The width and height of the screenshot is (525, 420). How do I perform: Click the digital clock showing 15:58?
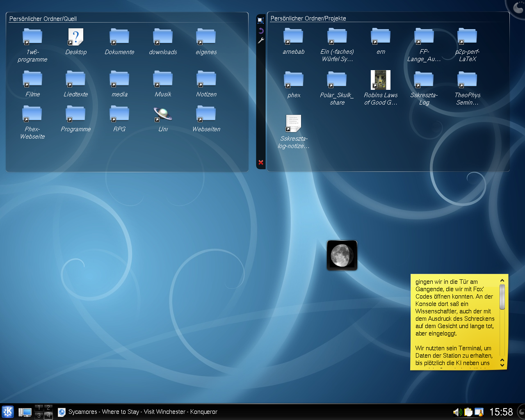point(501,412)
